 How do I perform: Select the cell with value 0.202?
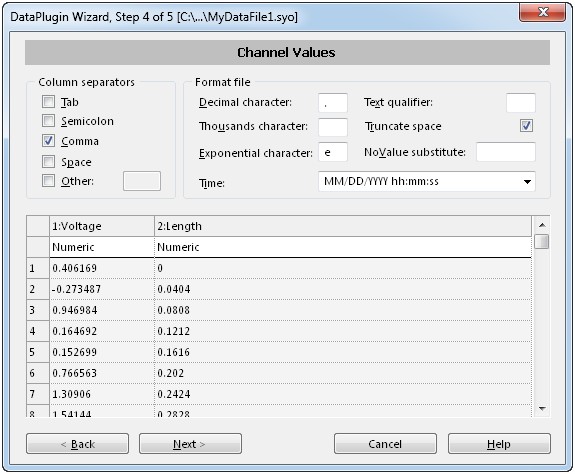(343, 373)
